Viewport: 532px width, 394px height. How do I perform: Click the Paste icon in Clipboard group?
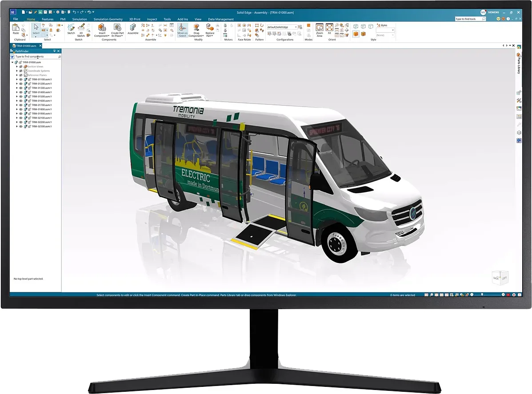coord(16,28)
